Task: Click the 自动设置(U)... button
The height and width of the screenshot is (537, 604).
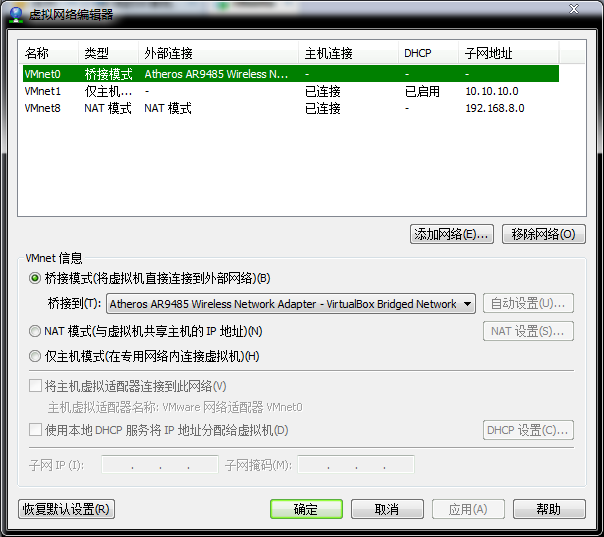Action: (528, 304)
